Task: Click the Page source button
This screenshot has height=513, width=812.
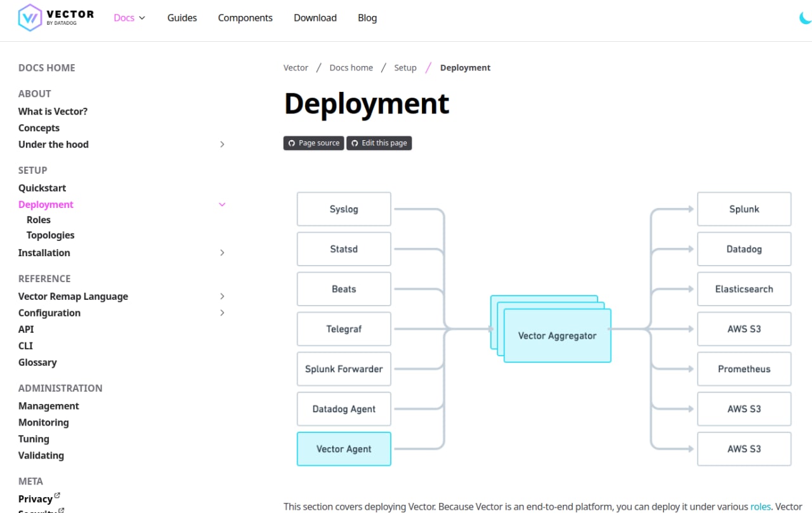Action: (x=313, y=143)
